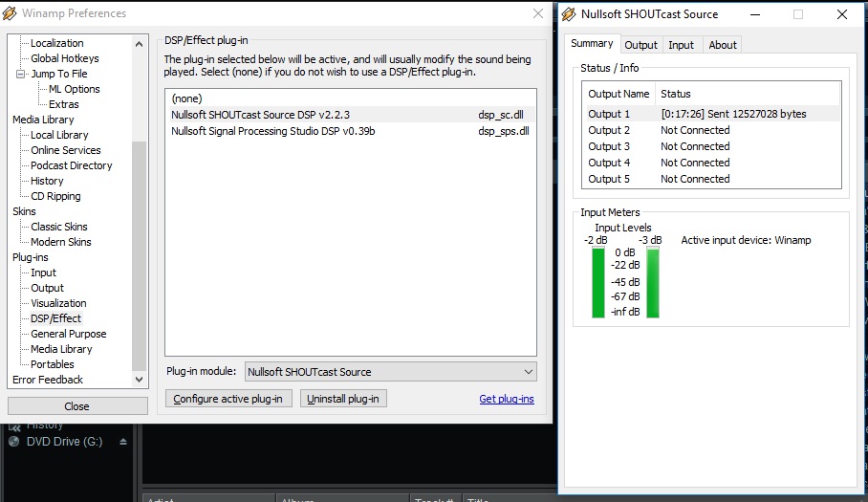Click the Close button in Preferences
Viewport: 868px width, 502px height.
pyautogui.click(x=76, y=406)
